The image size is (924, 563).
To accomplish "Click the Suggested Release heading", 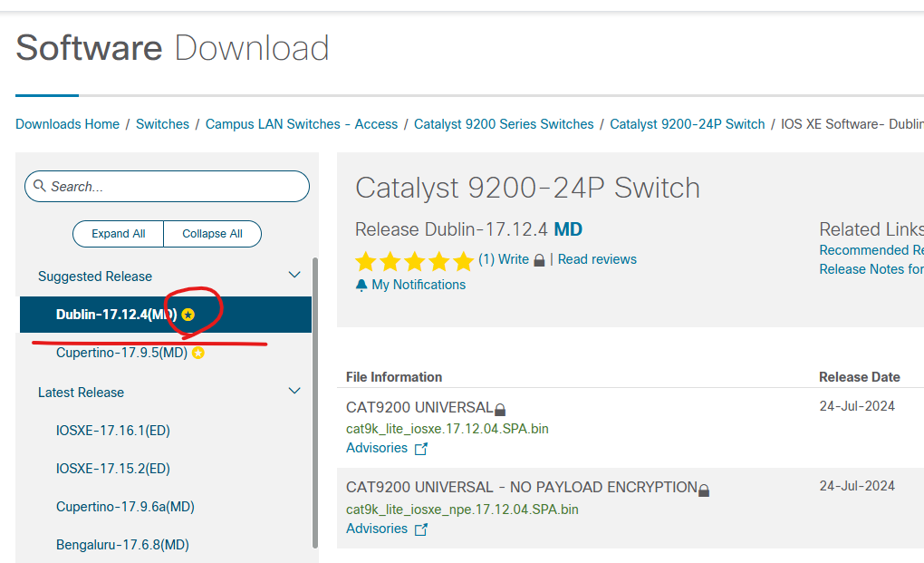I will 95,276.
